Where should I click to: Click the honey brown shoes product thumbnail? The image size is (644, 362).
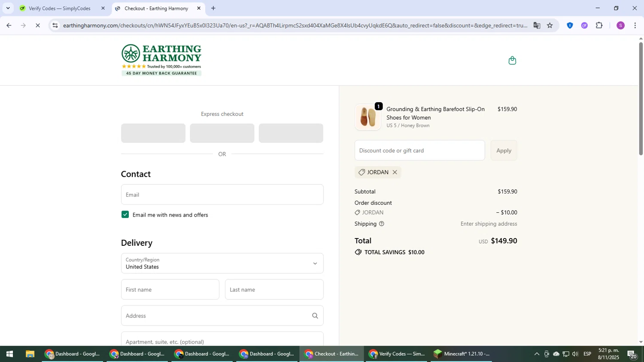coord(368,117)
